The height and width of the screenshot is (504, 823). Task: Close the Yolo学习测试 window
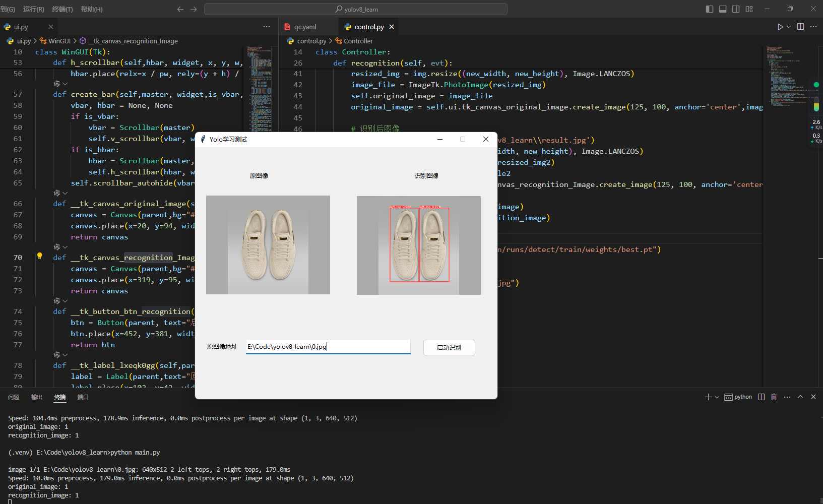[x=486, y=139]
